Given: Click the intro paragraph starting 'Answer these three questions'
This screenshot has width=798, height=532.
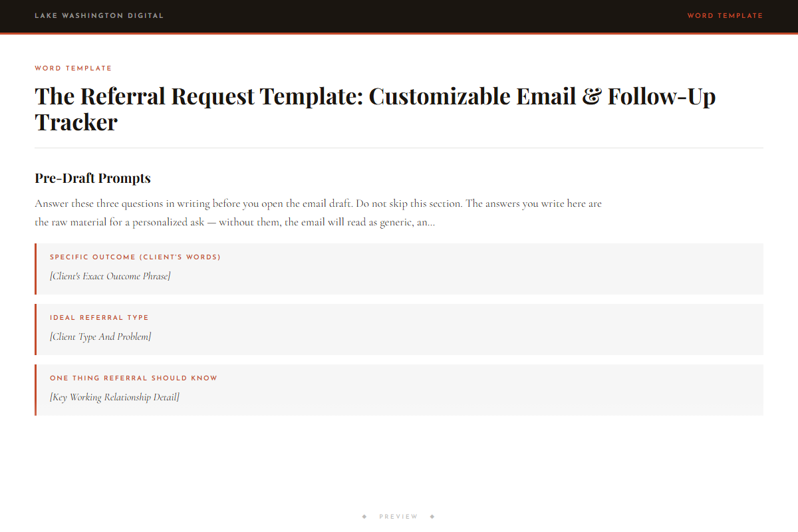Looking at the screenshot, I should point(318,213).
